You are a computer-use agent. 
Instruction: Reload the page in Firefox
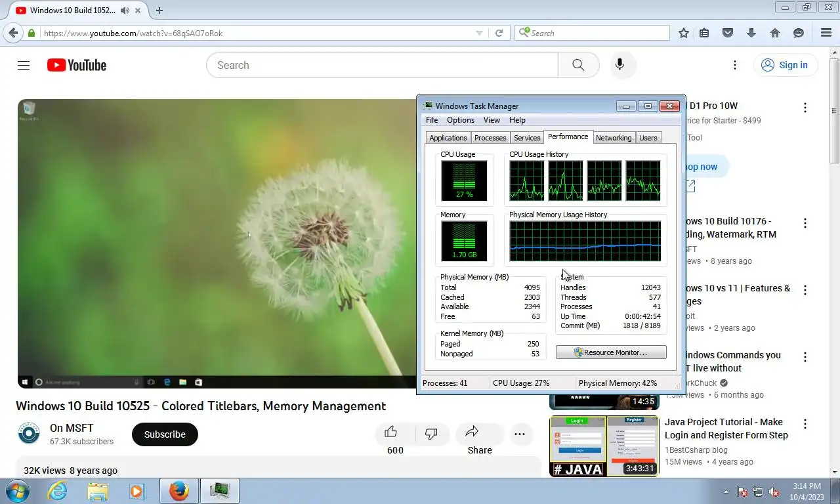pos(499,33)
